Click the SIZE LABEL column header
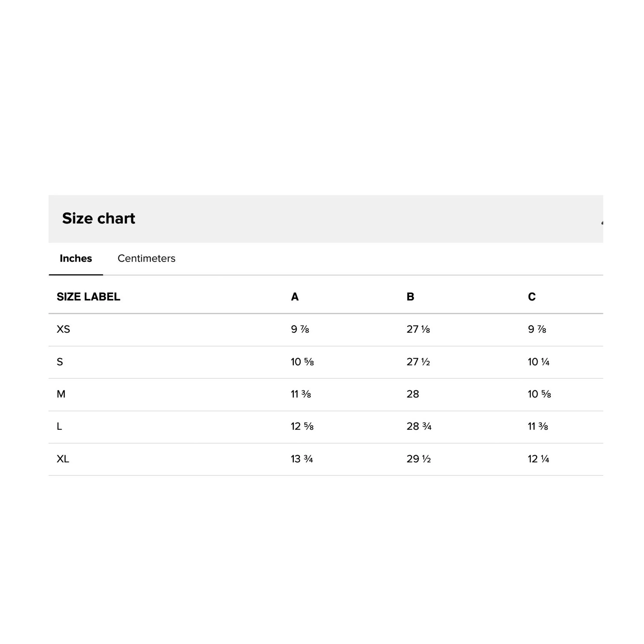 tap(88, 297)
